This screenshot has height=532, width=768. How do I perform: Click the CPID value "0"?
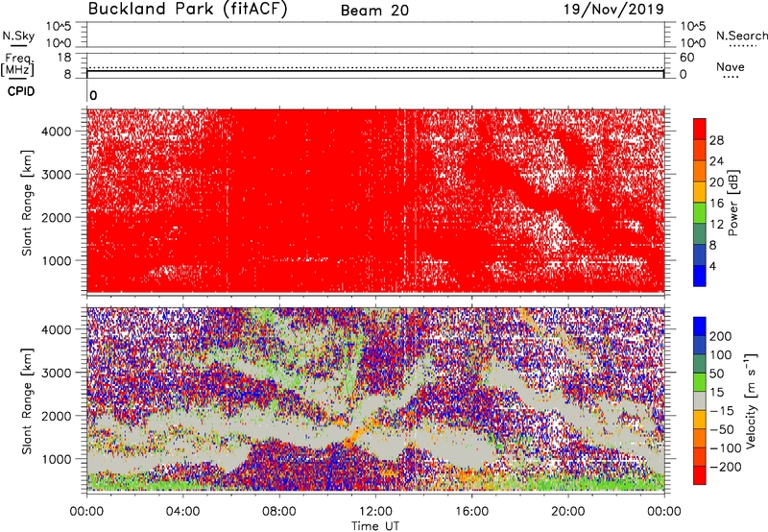[x=93, y=96]
